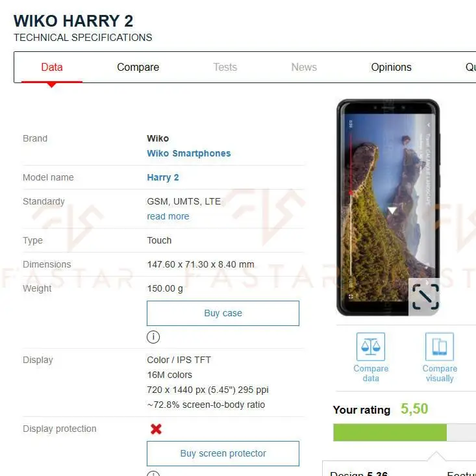476x476 pixels.
Task: Click the Buy case button
Action: click(223, 313)
